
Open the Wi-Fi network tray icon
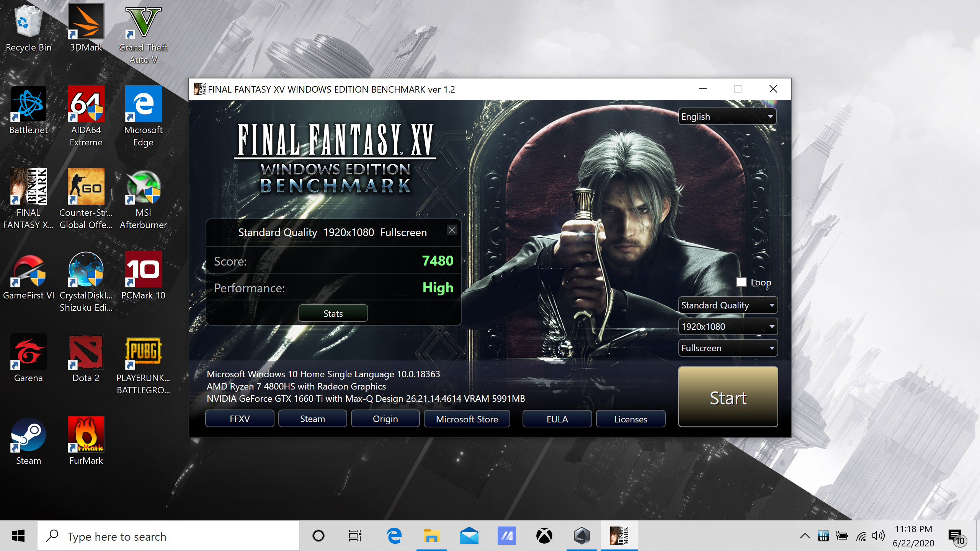[861, 536]
